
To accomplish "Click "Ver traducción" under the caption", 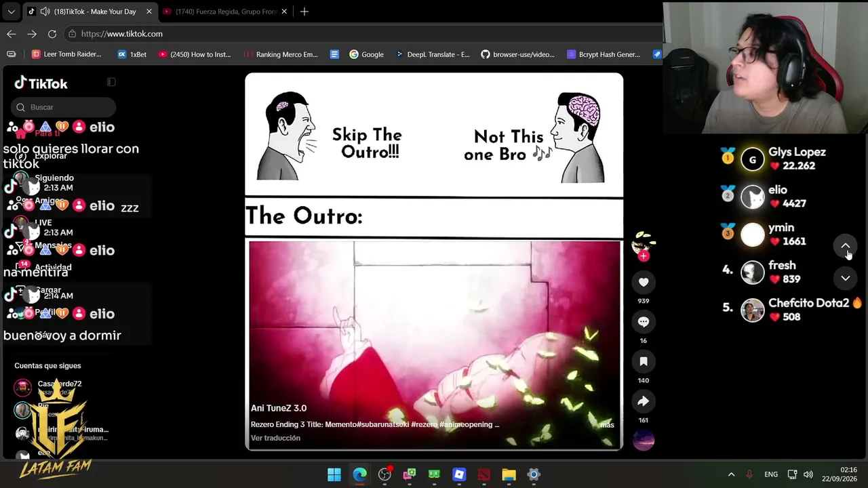I will point(275,438).
